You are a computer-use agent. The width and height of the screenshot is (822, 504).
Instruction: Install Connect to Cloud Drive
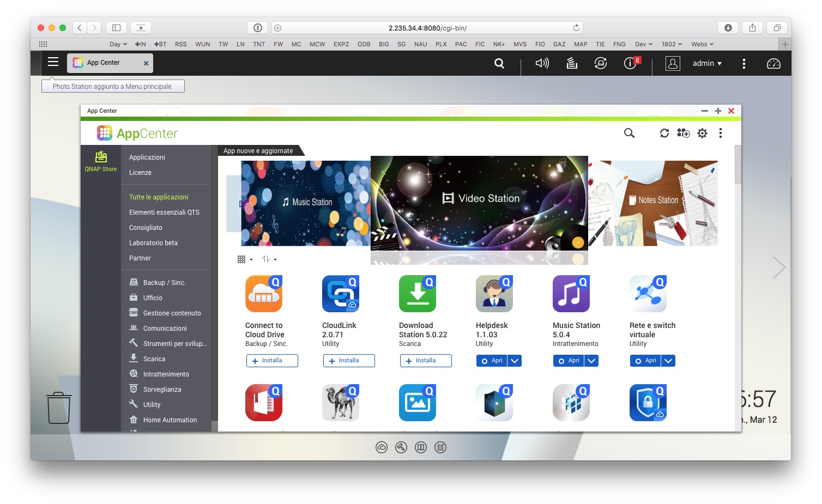tap(272, 361)
